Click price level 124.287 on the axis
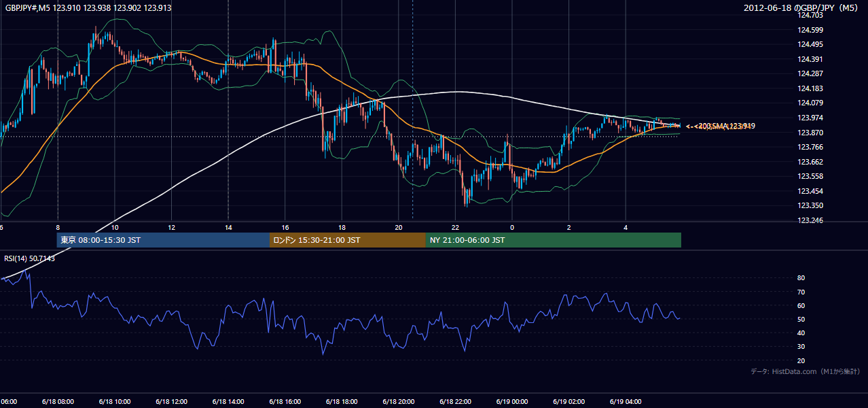This screenshot has width=868, height=408. pos(810,73)
